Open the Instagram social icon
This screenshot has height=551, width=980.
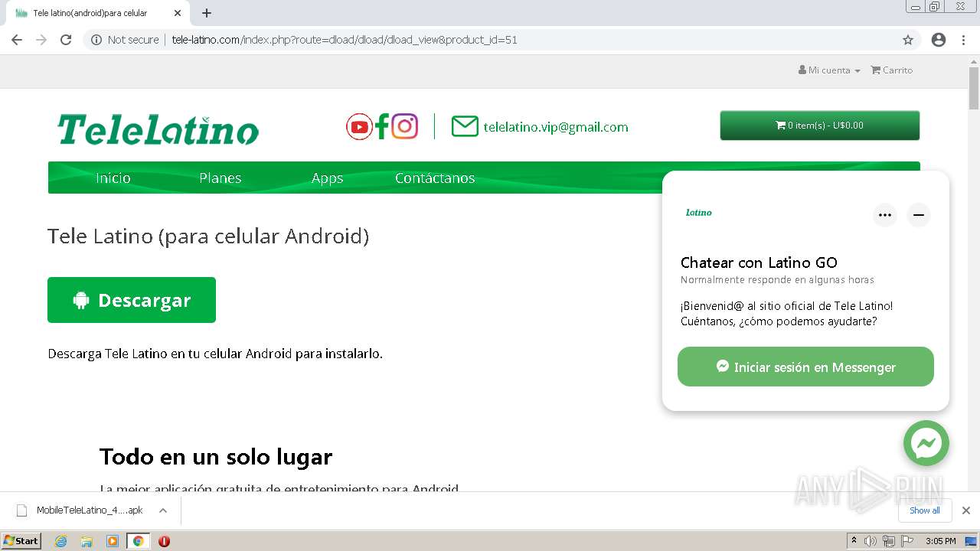pos(404,126)
